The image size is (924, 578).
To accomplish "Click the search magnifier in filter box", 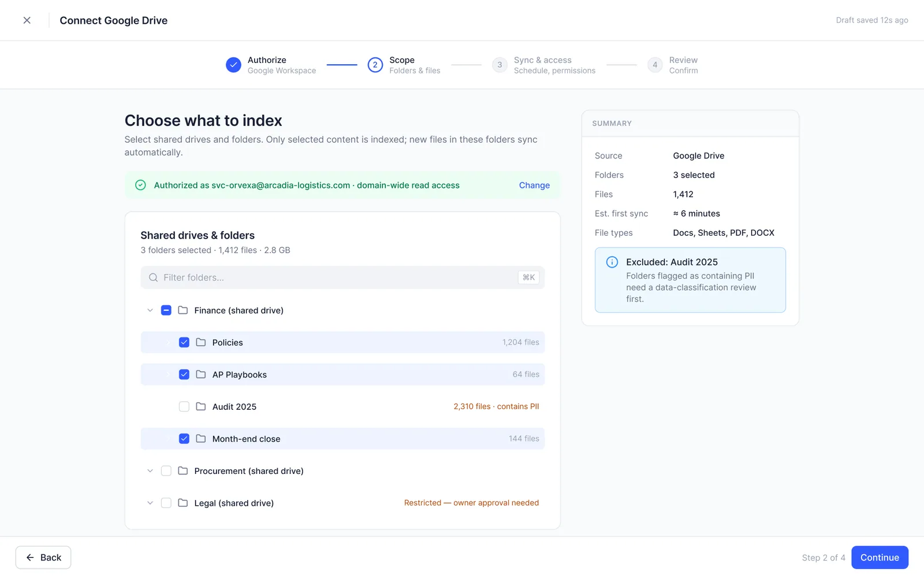I will (x=153, y=277).
